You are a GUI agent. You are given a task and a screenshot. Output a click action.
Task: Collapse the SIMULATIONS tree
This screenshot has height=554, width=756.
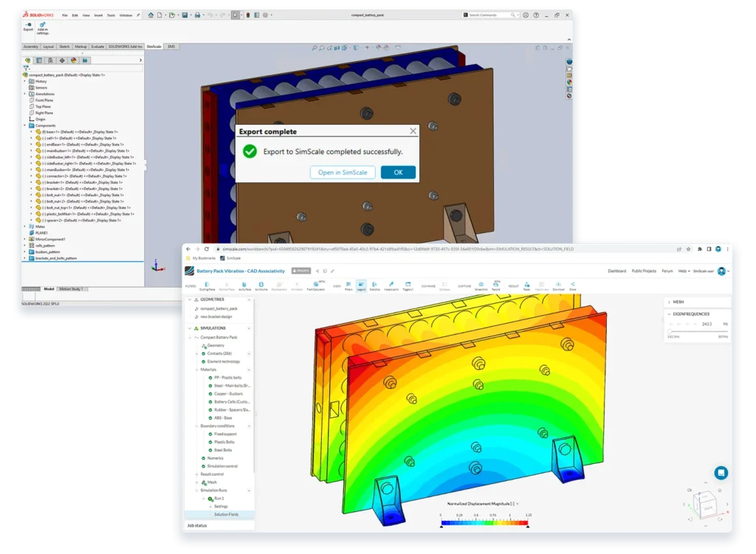(189, 328)
